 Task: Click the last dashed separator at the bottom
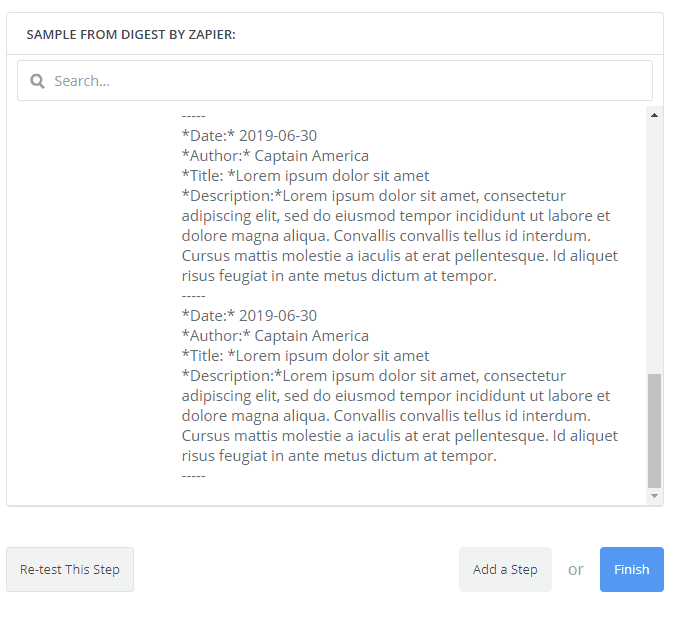(x=193, y=476)
